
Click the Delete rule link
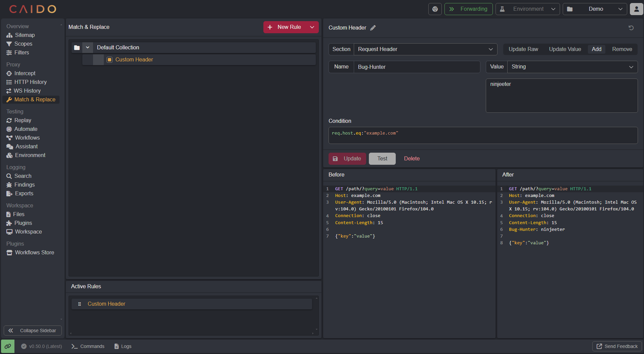[412, 159]
